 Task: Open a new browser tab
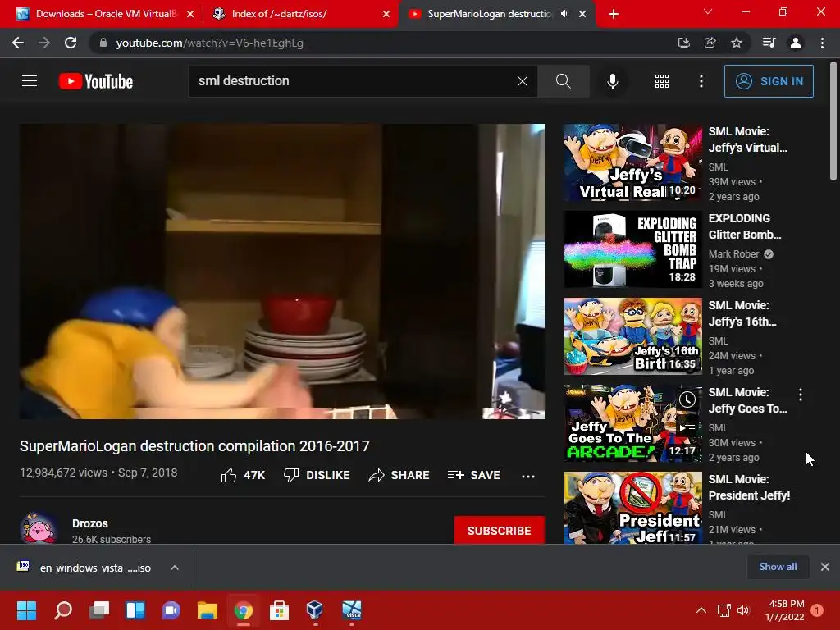coord(614,14)
